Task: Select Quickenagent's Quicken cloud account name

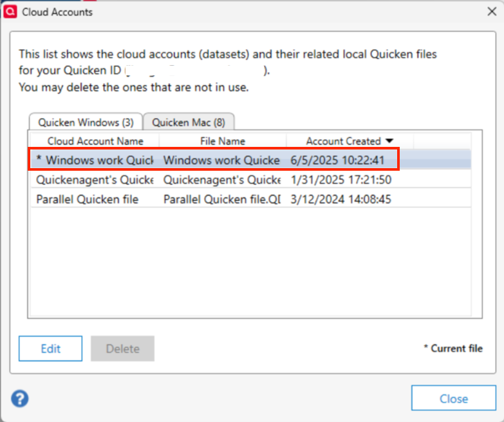Action: point(95,180)
